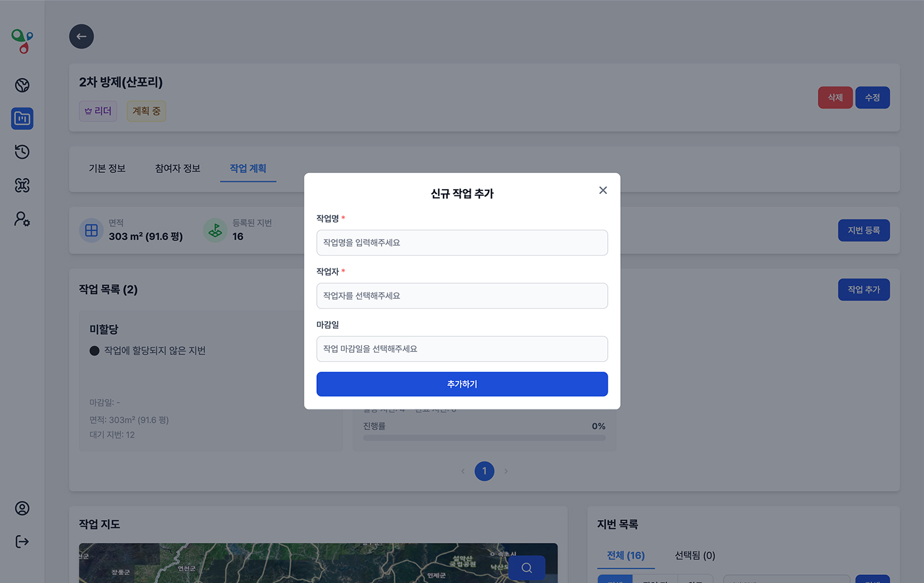Open the dashboard icon in sidebar

[x=22, y=85]
